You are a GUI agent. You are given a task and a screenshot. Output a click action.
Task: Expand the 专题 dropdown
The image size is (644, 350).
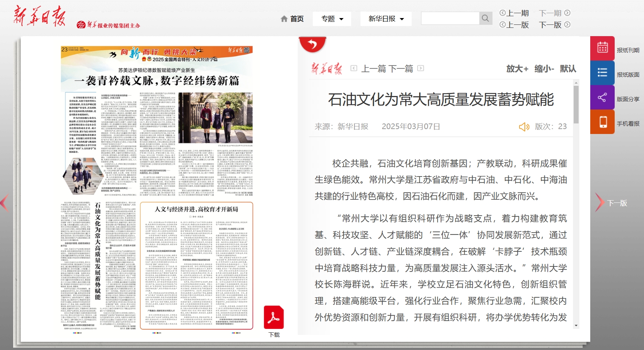(332, 19)
